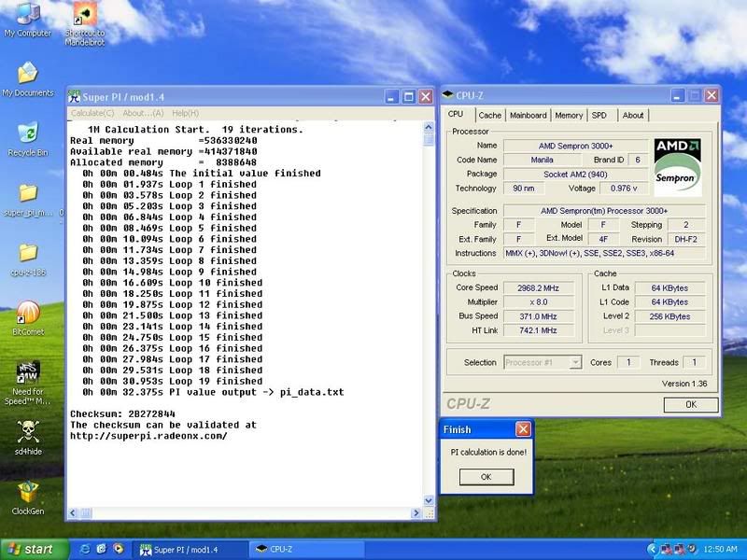Minimize the Super PI window
Viewport: 747px width, 560px height.
click(391, 97)
